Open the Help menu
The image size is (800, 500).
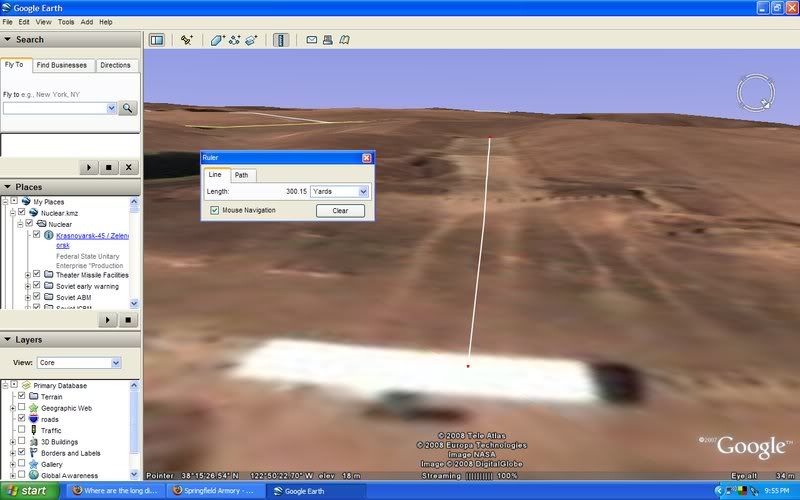(106, 22)
